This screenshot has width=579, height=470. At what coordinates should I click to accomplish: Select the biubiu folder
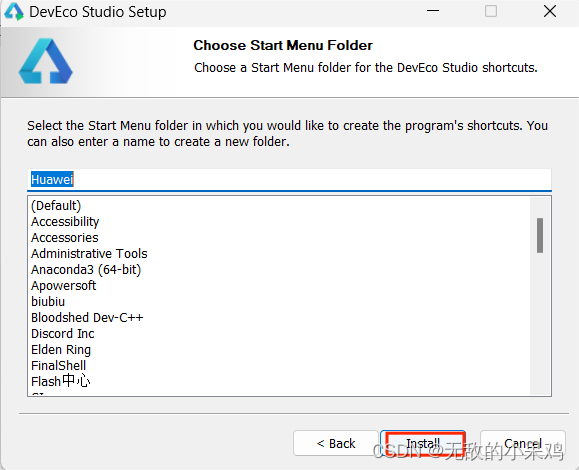pos(48,302)
